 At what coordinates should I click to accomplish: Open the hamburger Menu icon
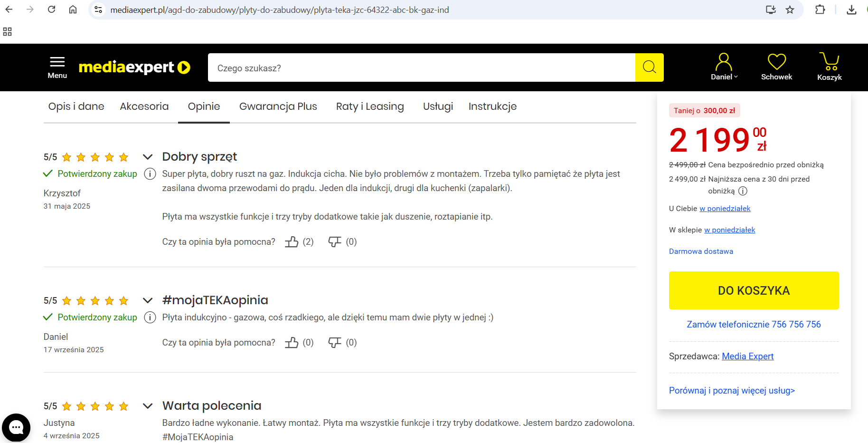coord(57,67)
